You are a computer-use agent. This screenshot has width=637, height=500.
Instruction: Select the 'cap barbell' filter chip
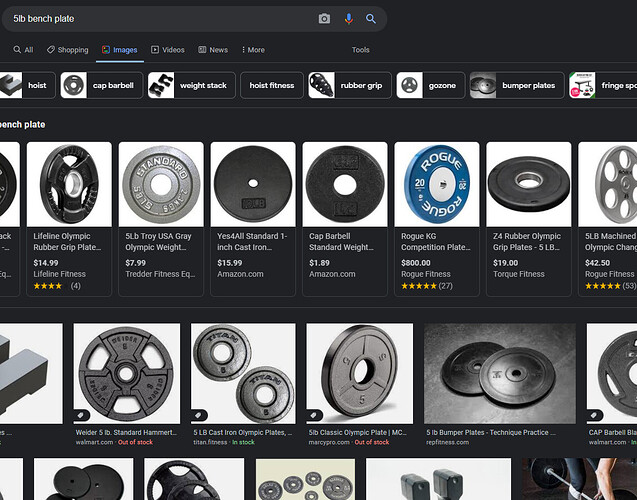pos(102,85)
